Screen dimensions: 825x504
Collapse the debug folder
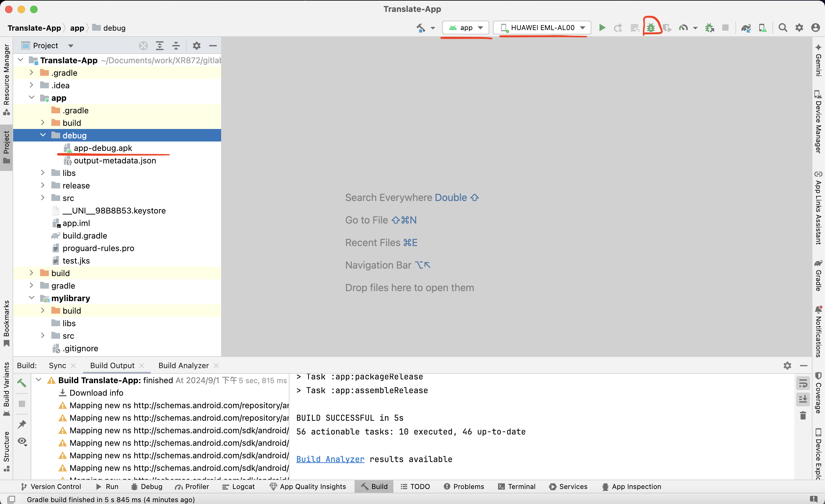[43, 135]
